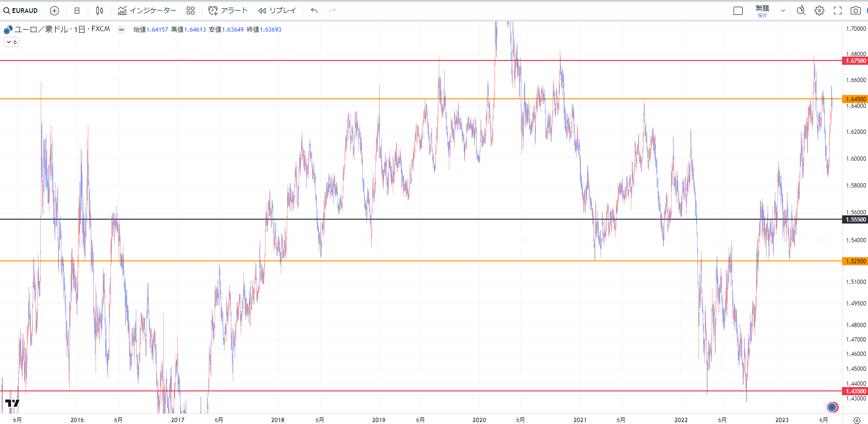The image size is (868, 424).
Task: Select the 1.43500 red price label
Action: click(x=855, y=391)
